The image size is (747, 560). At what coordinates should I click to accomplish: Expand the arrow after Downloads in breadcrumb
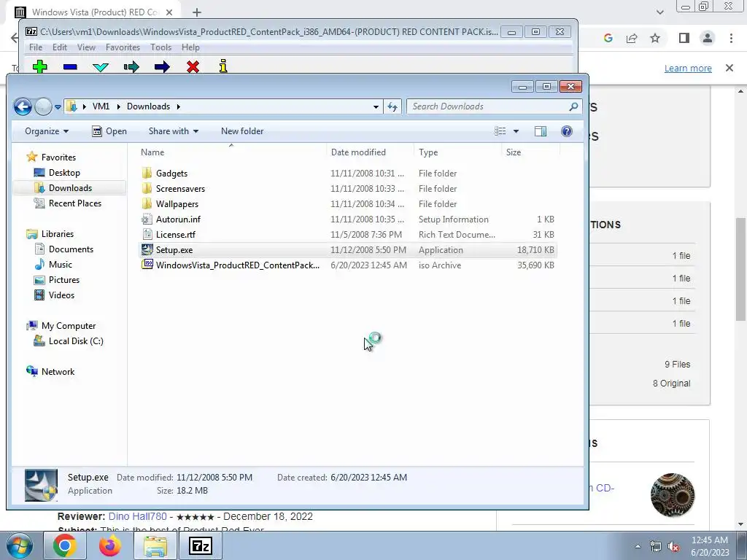click(179, 106)
